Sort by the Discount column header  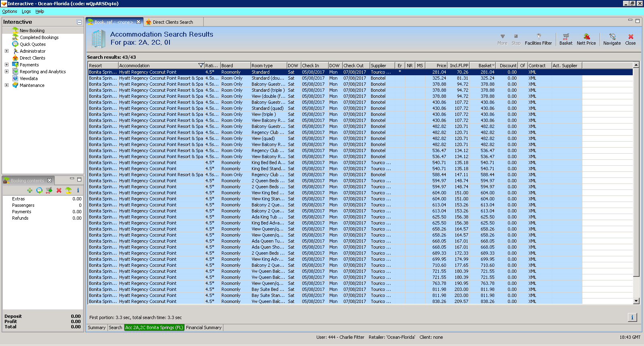(507, 66)
